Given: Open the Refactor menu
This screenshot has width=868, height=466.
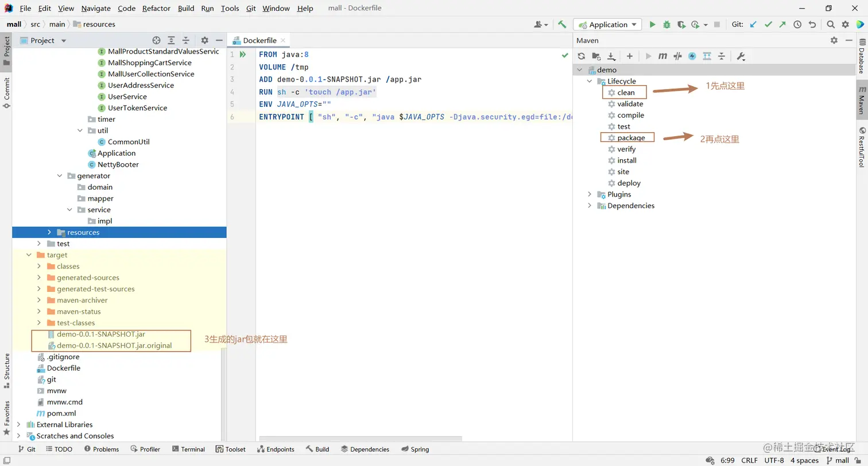Looking at the screenshot, I should (156, 9).
